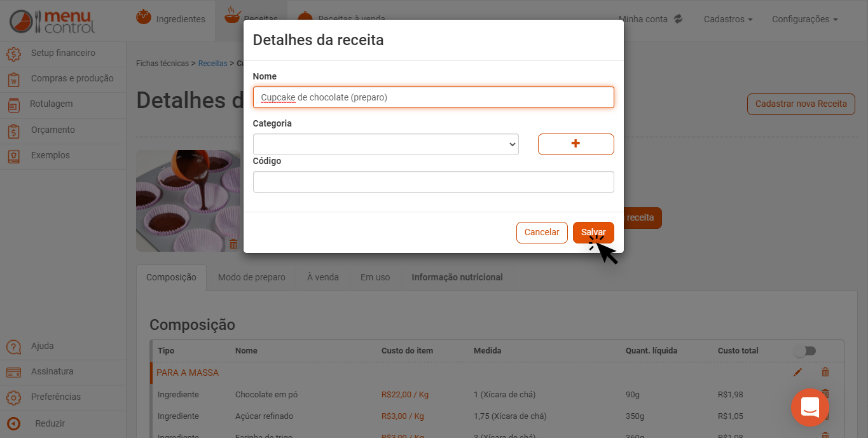Screen dimensions: 868x438
Task: Delete the recipe photo with trash icon
Action: [233, 243]
